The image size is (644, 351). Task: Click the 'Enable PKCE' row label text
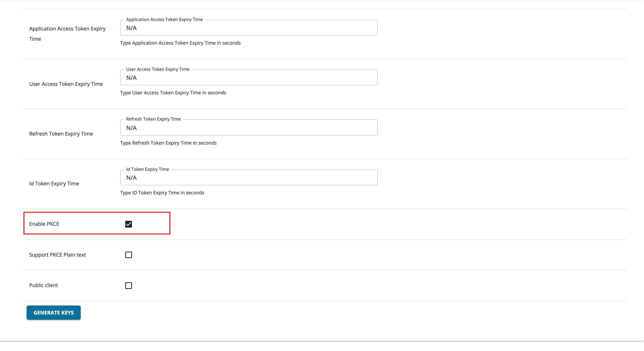click(x=44, y=224)
